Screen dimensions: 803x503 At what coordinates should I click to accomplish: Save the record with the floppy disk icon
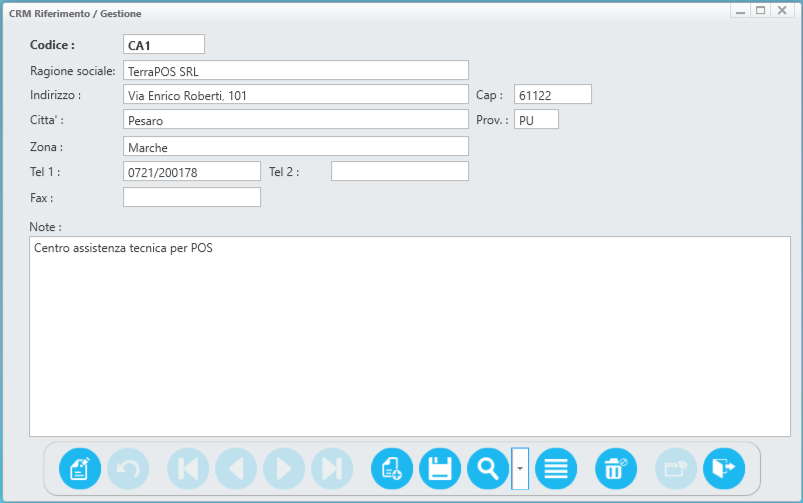[440, 468]
